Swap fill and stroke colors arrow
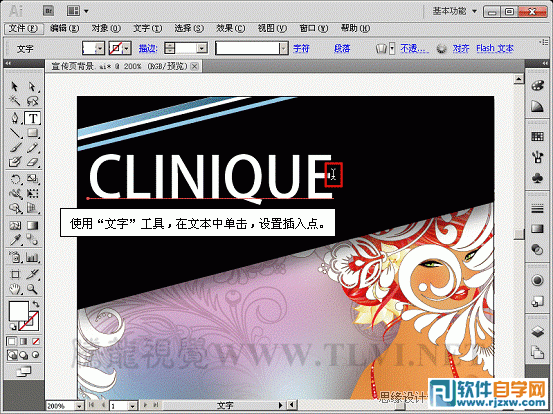 click(36, 304)
